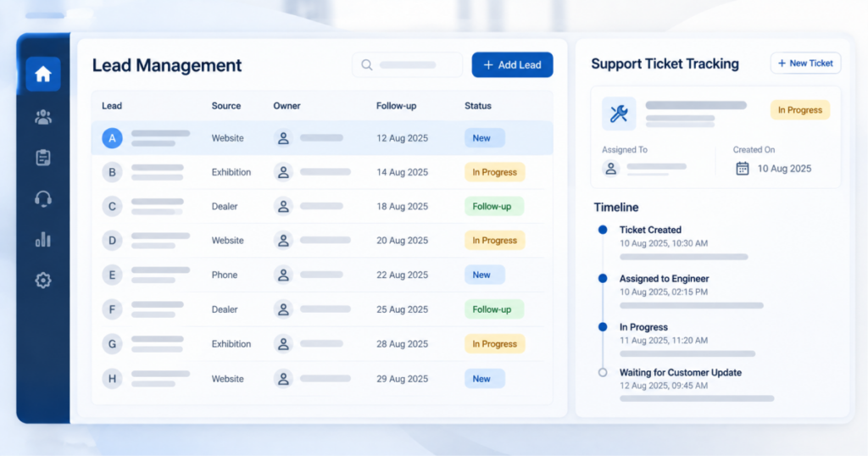868x456 pixels.
Task: Select lead avatar B
Action: [x=112, y=172]
